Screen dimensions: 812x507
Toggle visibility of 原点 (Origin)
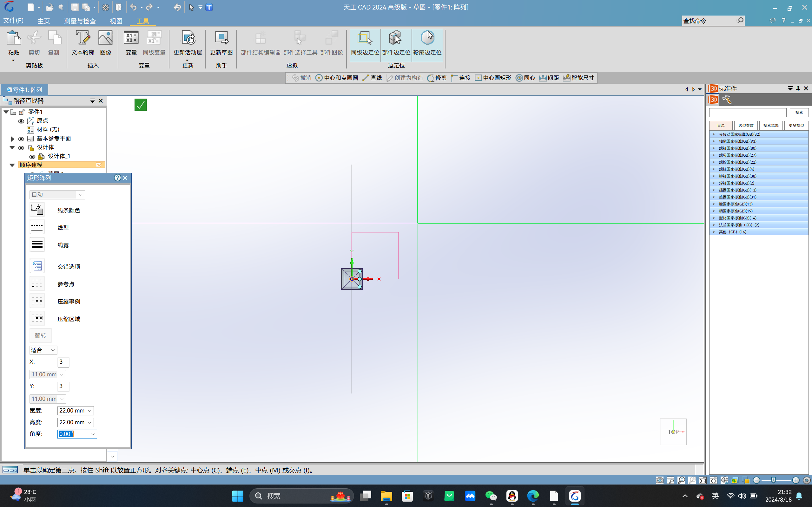point(21,121)
